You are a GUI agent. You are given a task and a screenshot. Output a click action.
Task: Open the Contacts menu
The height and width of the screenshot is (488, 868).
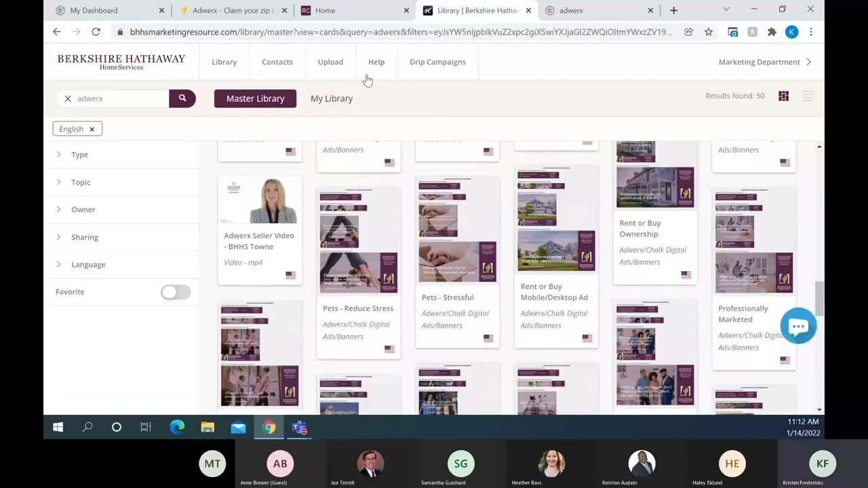tap(277, 62)
